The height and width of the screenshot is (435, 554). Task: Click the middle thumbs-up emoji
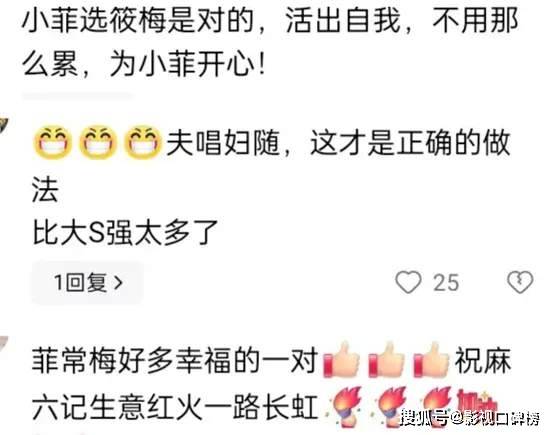pyautogui.click(x=386, y=360)
